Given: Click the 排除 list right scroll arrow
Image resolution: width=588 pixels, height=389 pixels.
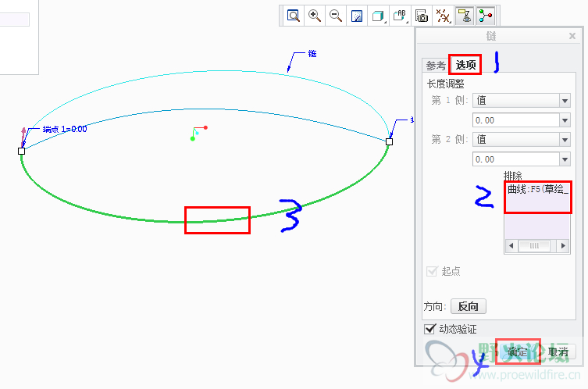Looking at the screenshot, I should [563, 246].
